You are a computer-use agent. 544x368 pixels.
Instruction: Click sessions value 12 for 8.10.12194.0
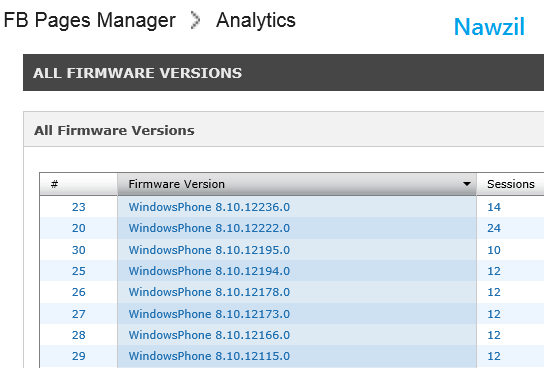click(x=494, y=271)
